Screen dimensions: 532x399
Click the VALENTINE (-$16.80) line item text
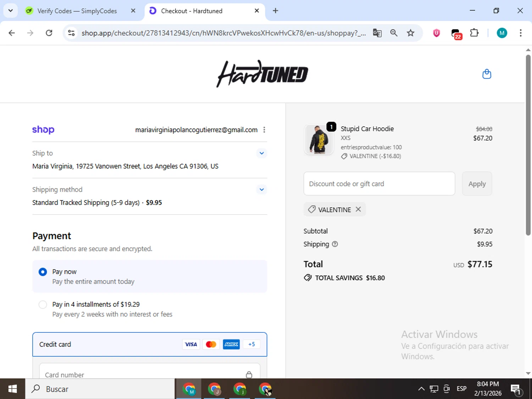point(375,156)
